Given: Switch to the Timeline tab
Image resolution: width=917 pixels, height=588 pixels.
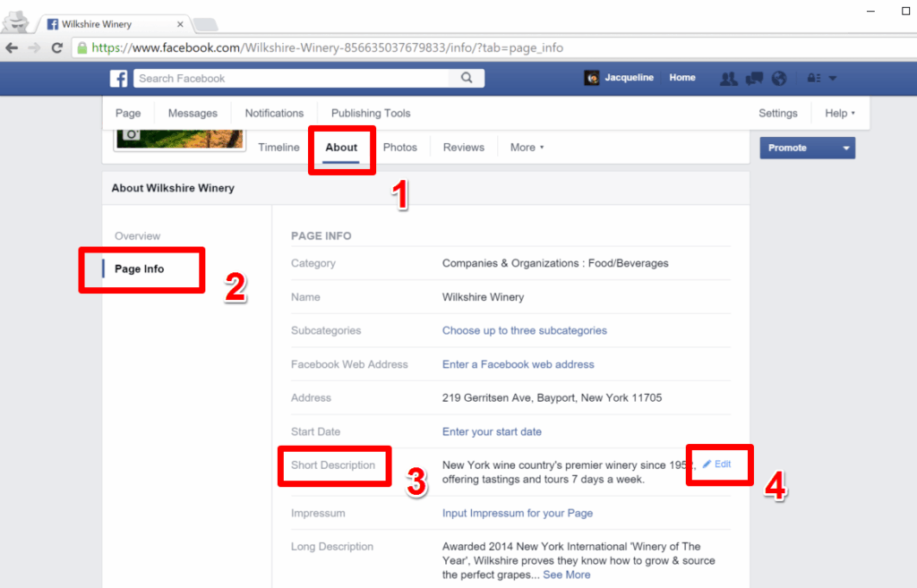Looking at the screenshot, I should 279,148.
